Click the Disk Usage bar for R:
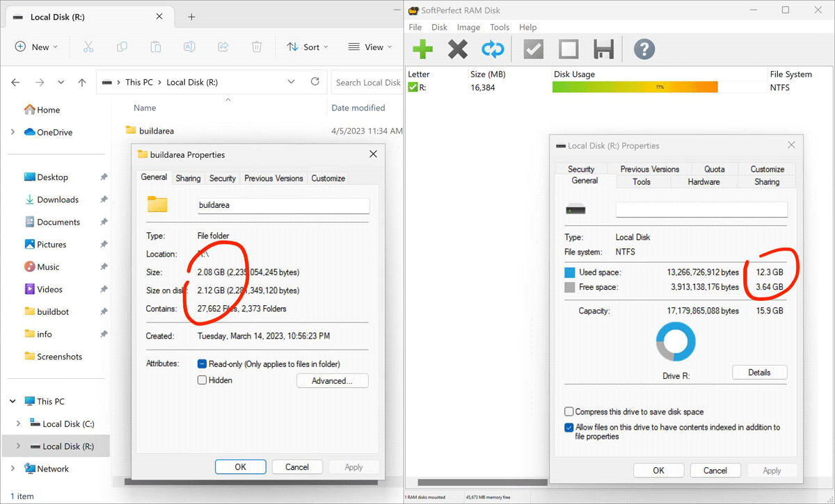The image size is (835, 504). pos(658,88)
